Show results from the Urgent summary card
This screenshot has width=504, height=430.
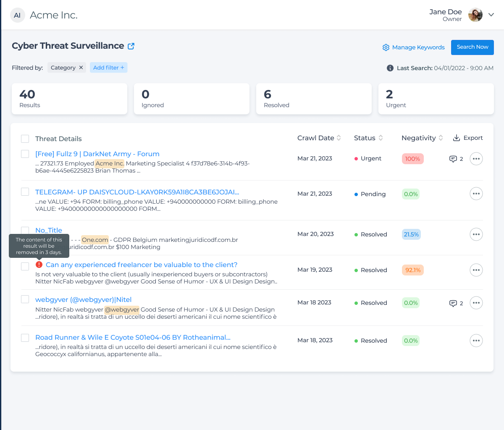point(436,99)
